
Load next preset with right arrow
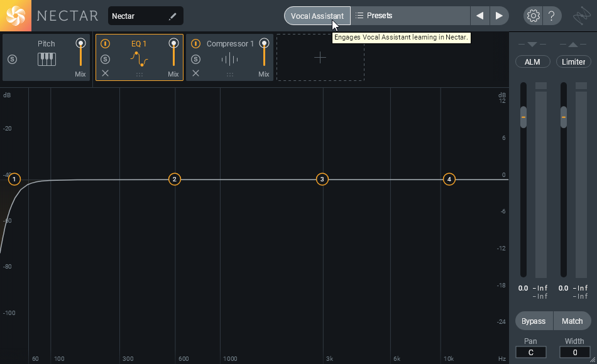499,16
